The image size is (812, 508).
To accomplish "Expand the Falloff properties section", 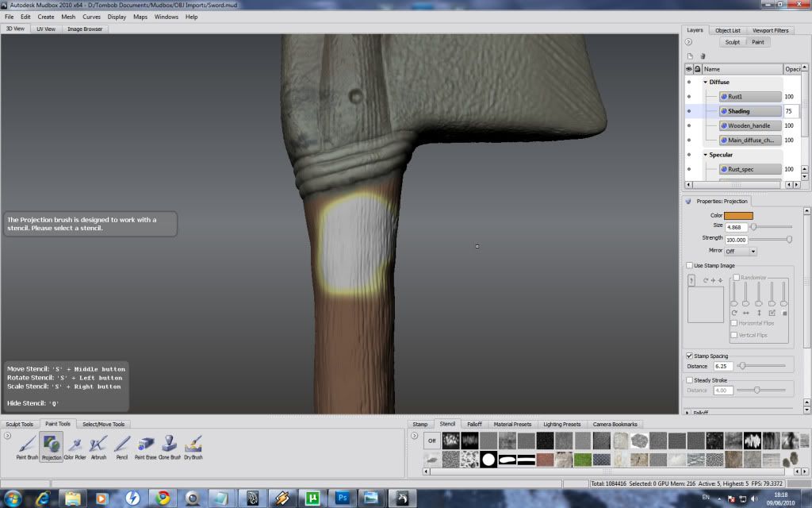I will pos(688,412).
